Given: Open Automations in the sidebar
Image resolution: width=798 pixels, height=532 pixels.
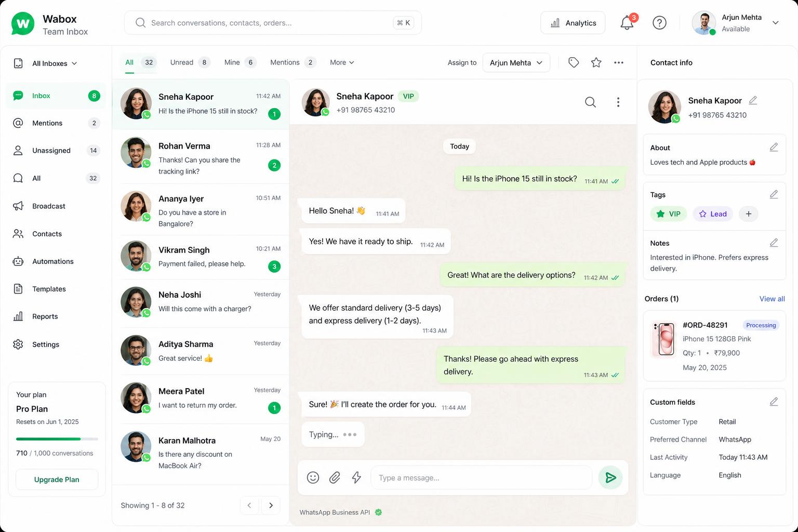Looking at the screenshot, I should (56, 261).
